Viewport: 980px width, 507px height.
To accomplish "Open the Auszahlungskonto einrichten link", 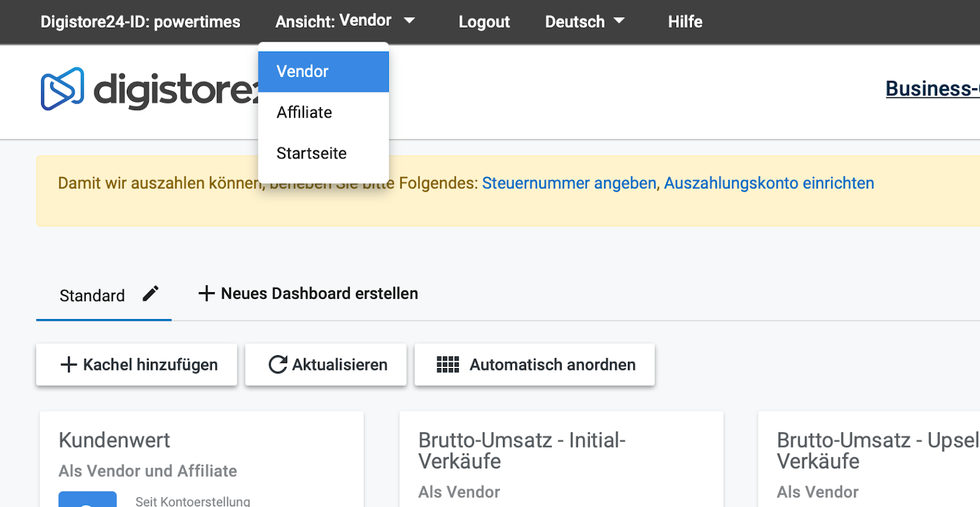I will pos(769,183).
